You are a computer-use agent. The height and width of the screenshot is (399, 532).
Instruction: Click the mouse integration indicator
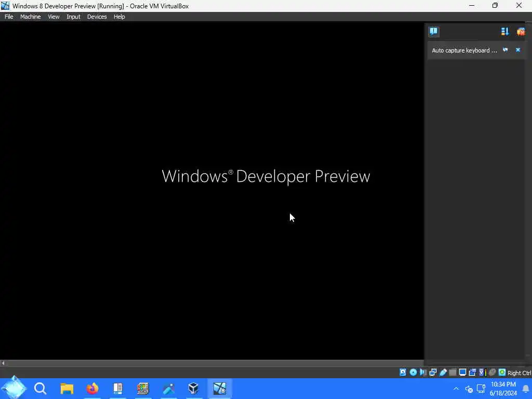(492, 372)
